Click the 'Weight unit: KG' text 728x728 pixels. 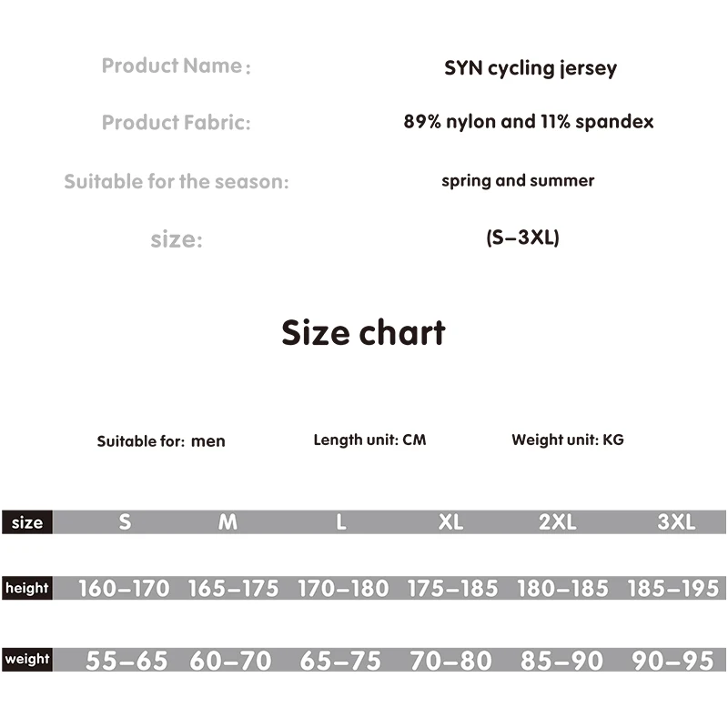coord(568,440)
